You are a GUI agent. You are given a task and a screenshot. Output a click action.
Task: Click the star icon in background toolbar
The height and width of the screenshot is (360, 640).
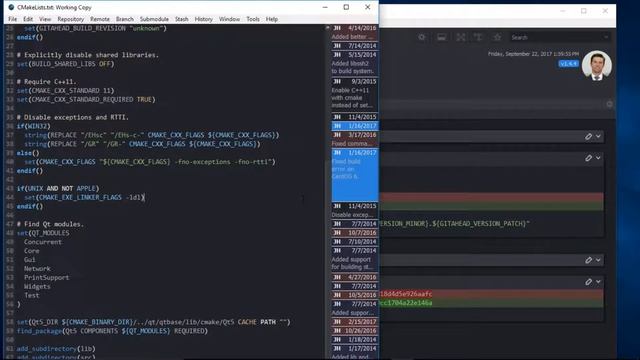pos(497,37)
